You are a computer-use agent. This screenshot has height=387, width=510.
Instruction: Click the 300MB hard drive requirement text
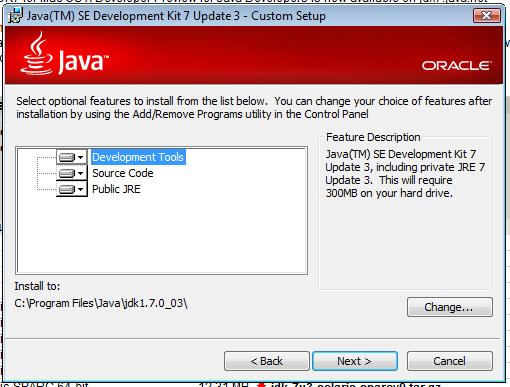(x=389, y=193)
